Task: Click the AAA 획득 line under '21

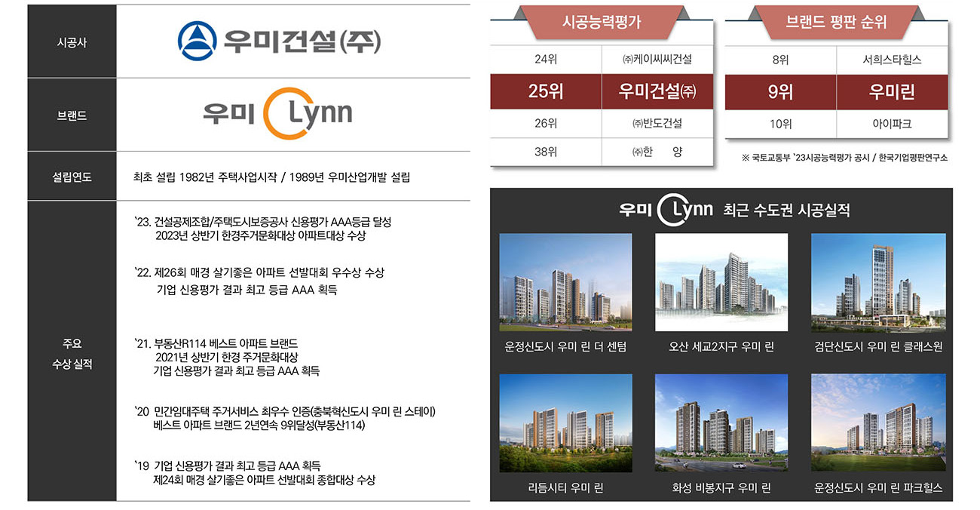Action: click(237, 370)
